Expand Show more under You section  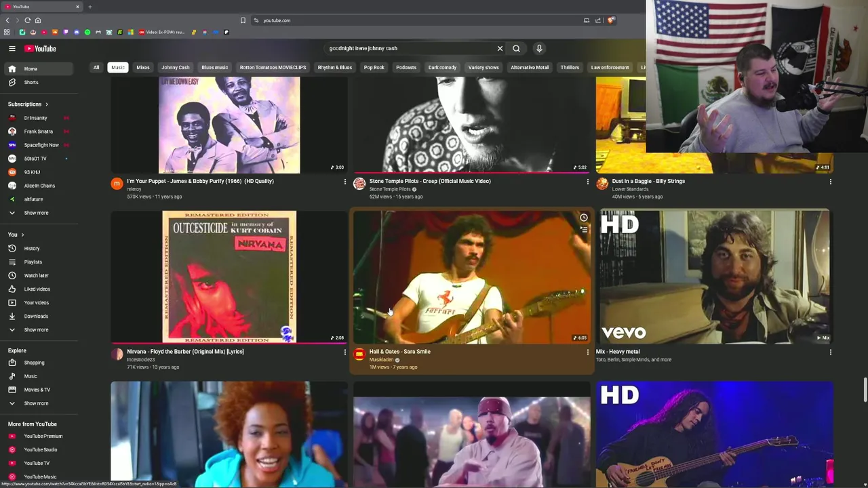(x=39, y=329)
